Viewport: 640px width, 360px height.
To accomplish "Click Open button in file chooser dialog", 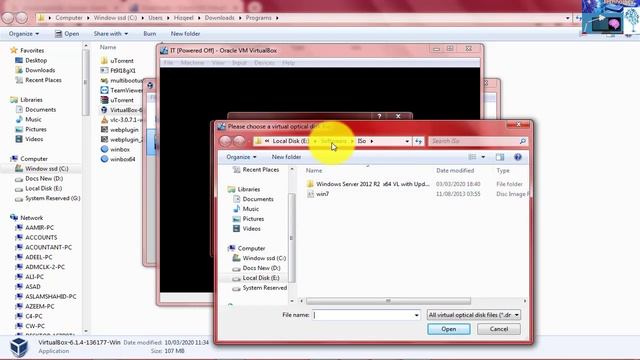I will click(449, 329).
